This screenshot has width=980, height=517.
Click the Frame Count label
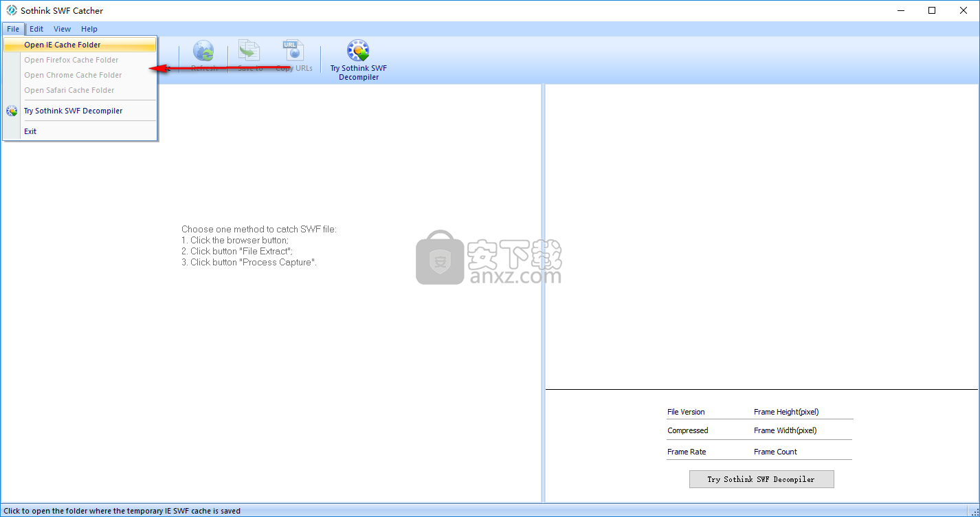775,452
